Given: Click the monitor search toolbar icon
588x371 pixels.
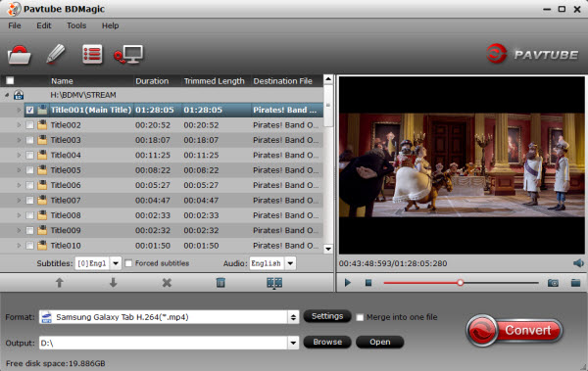Looking at the screenshot, I should tap(128, 55).
